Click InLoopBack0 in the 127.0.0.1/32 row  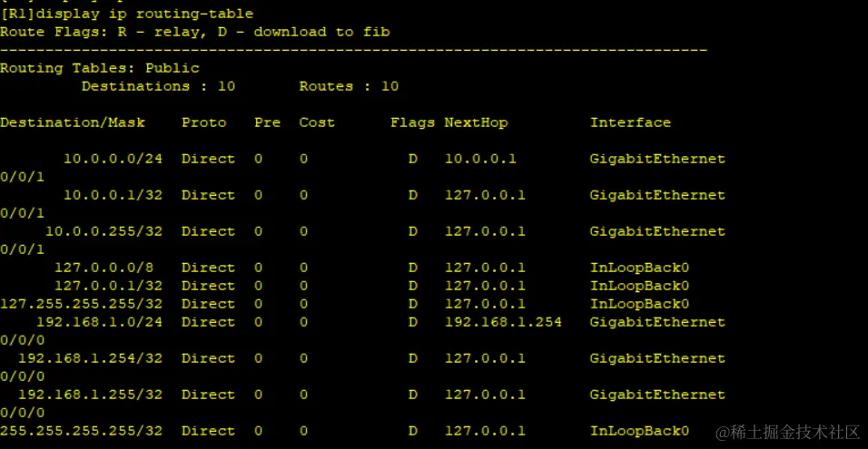coord(639,286)
